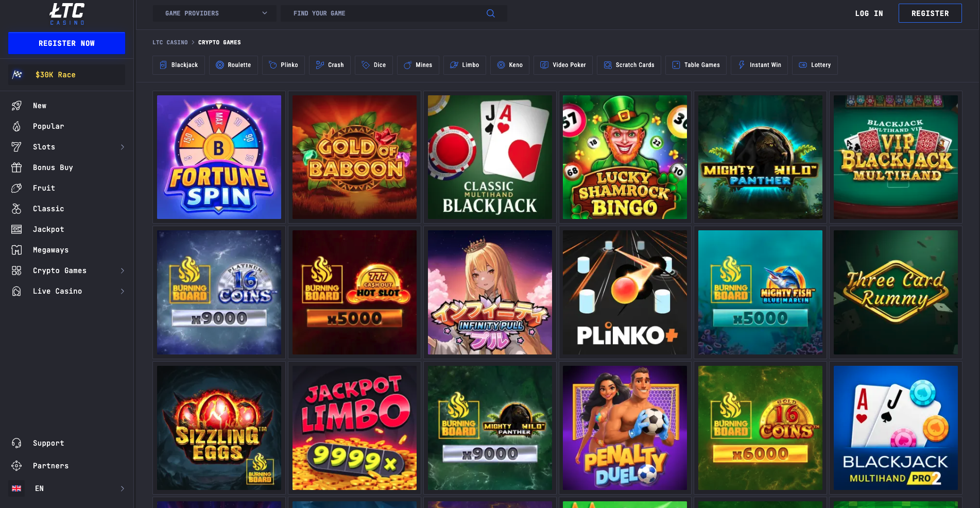Click the Live Casino icon
Screen dimensions: 980x508
click(x=16, y=291)
